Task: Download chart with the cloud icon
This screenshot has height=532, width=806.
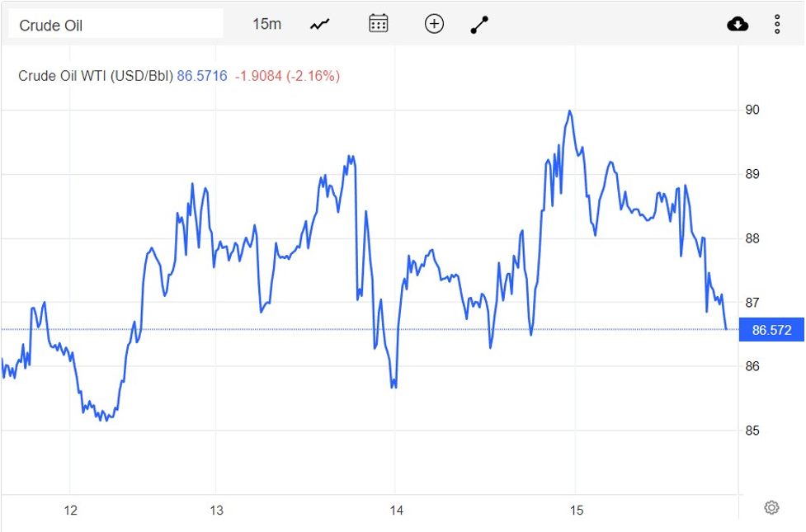Action: 738,25
